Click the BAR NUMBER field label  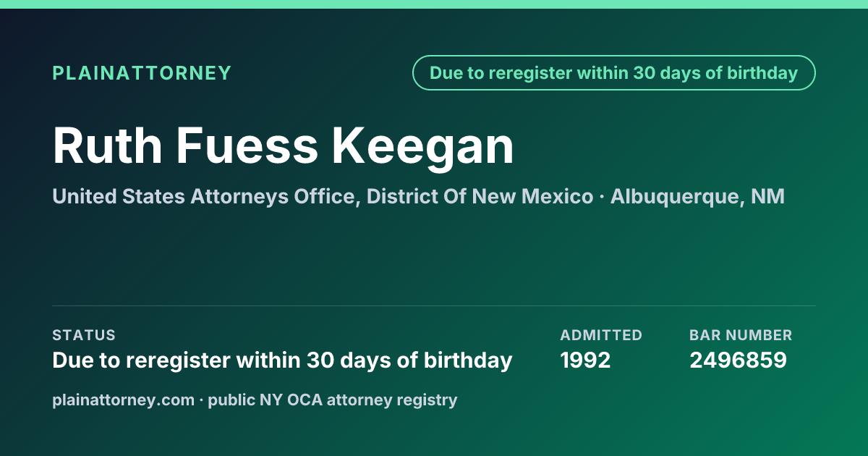coord(741,335)
